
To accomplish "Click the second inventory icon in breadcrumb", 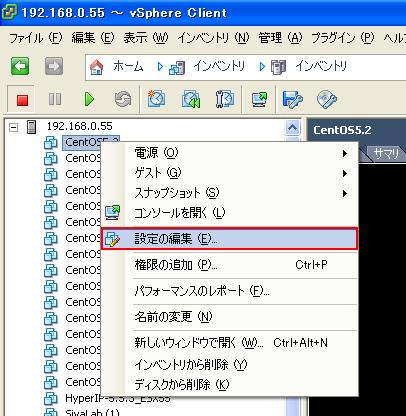I will click(x=278, y=67).
